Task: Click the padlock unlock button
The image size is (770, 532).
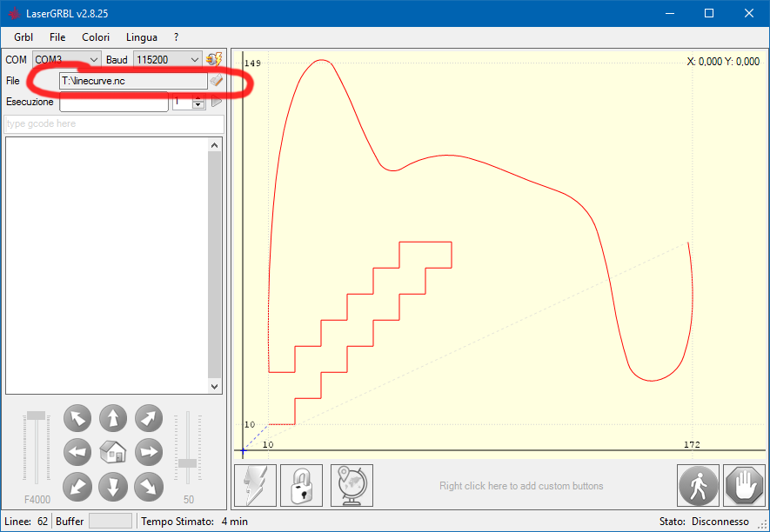Action: (301, 485)
